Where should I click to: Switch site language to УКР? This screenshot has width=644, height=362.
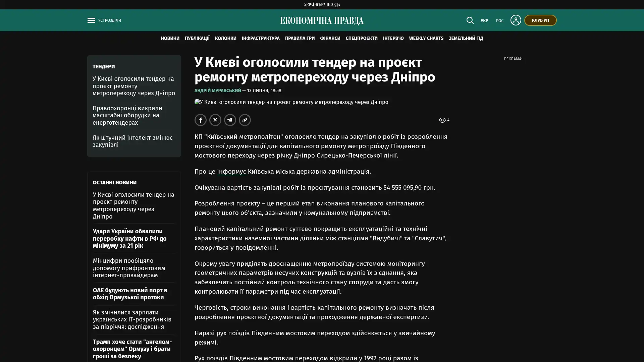pos(484,21)
